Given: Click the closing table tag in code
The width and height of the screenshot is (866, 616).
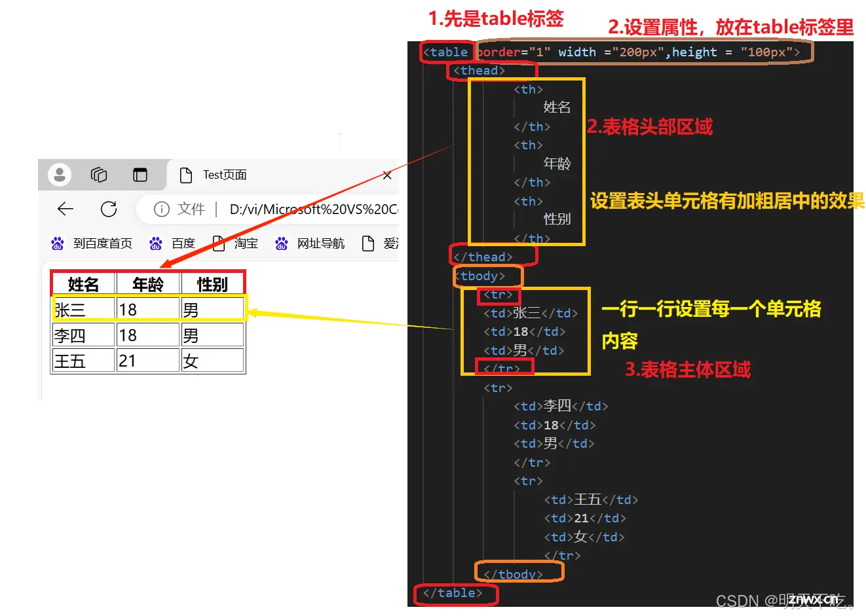Looking at the screenshot, I should pos(453,593).
